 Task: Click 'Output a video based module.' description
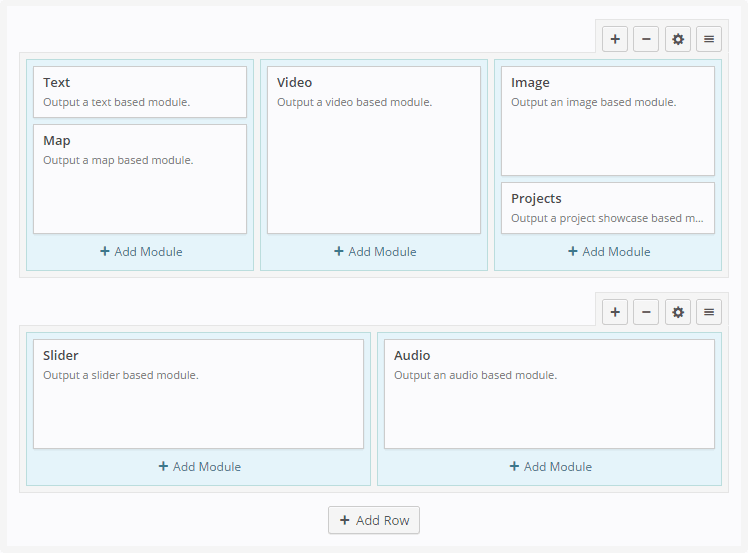(x=354, y=102)
